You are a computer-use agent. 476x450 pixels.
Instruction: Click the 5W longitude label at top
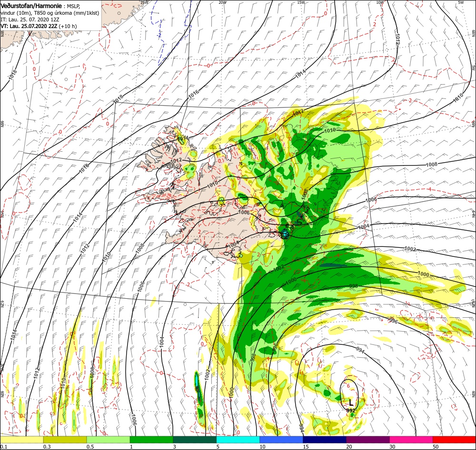click(x=461, y=2)
